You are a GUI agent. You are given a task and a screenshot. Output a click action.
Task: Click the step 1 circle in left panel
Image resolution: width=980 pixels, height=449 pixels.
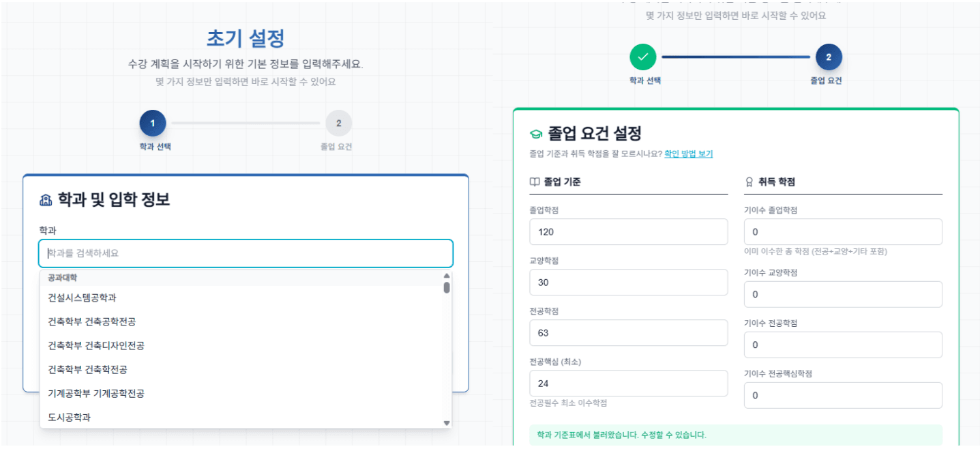pyautogui.click(x=153, y=124)
